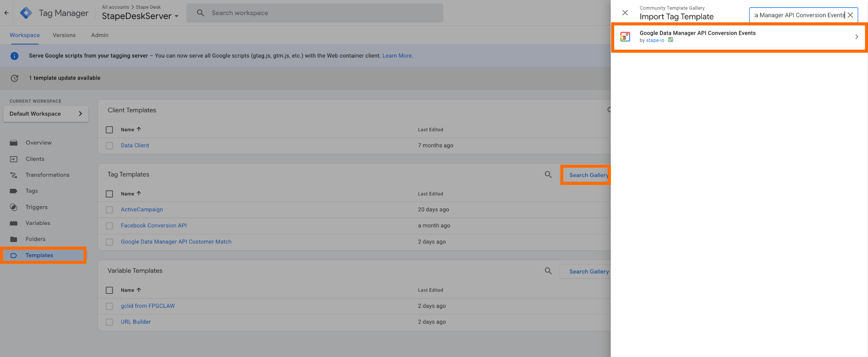Open the URL Builder variable template
Viewport: 868px width, 357px height.
pyautogui.click(x=136, y=322)
